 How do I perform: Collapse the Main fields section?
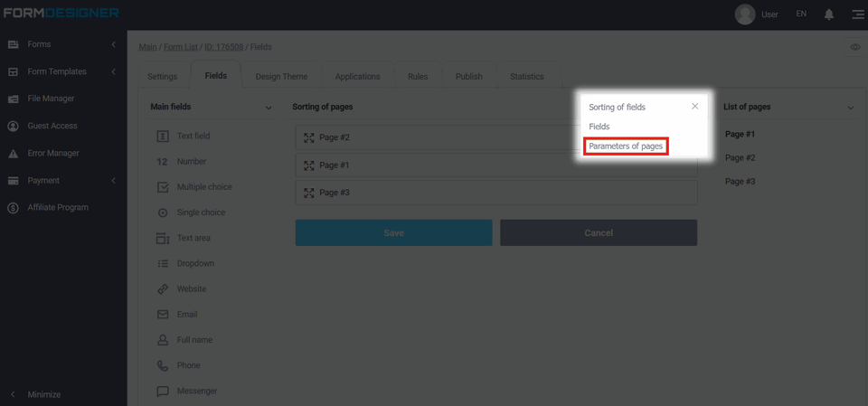(269, 108)
